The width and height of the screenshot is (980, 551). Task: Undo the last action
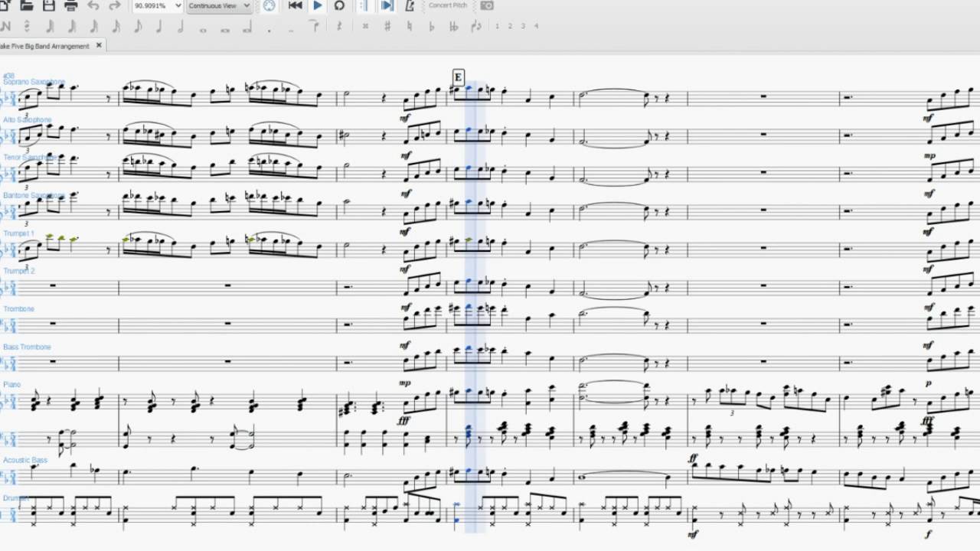coord(93,6)
